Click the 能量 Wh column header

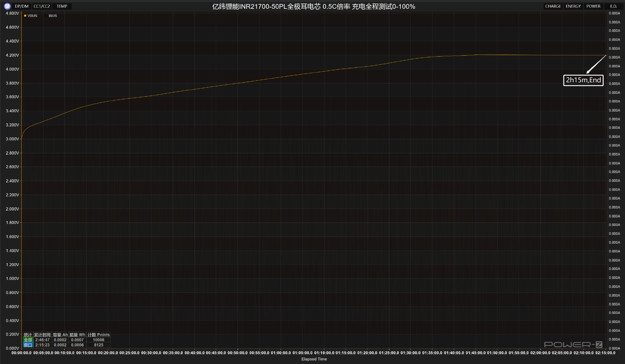coord(77,335)
